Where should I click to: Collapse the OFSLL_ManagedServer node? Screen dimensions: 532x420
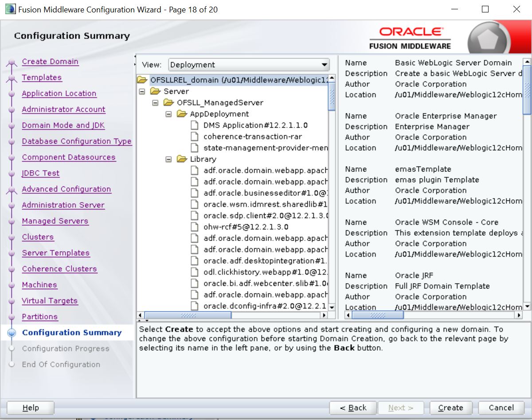pyautogui.click(x=155, y=103)
